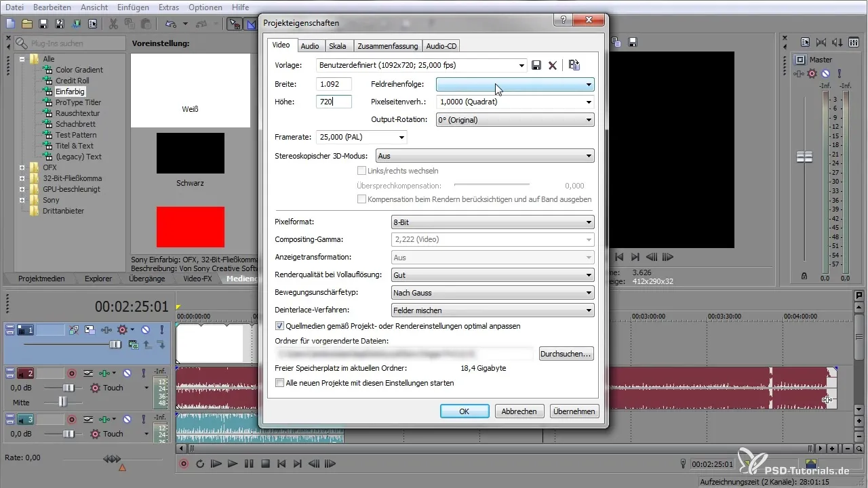Image resolution: width=868 pixels, height=488 pixels.
Task: Click Loop playback button in transport
Action: tap(200, 464)
